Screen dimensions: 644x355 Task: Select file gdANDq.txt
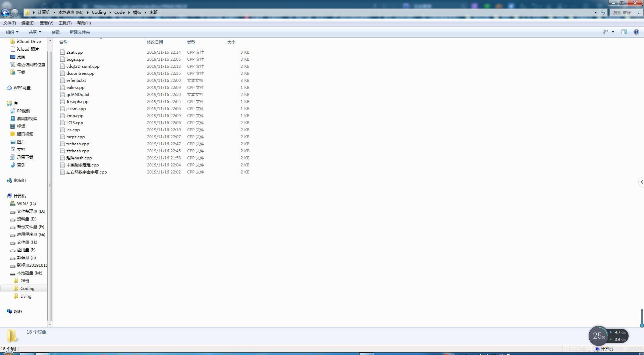pos(78,94)
